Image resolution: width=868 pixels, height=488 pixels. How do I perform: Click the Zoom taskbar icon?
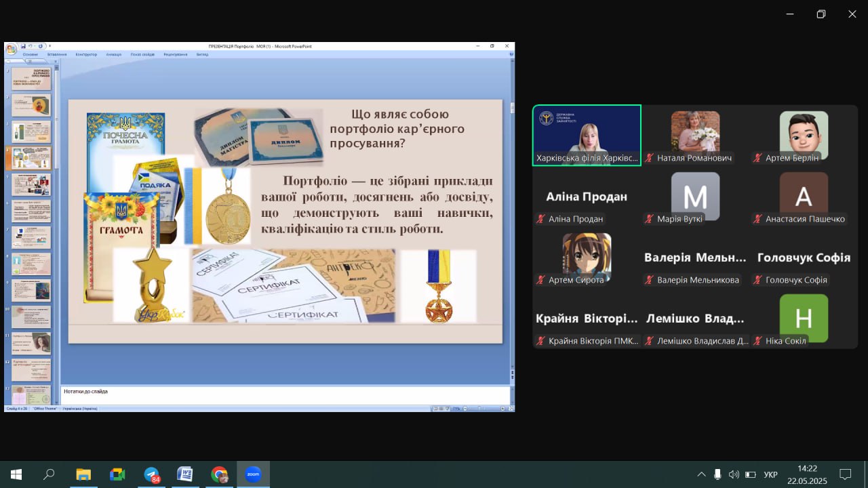click(x=253, y=474)
